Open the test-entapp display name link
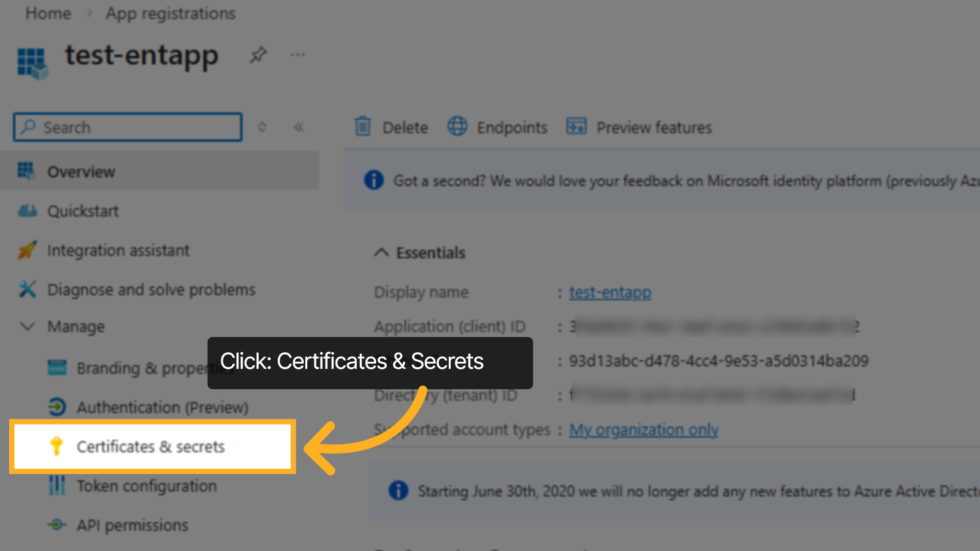The width and height of the screenshot is (980, 551). (610, 292)
